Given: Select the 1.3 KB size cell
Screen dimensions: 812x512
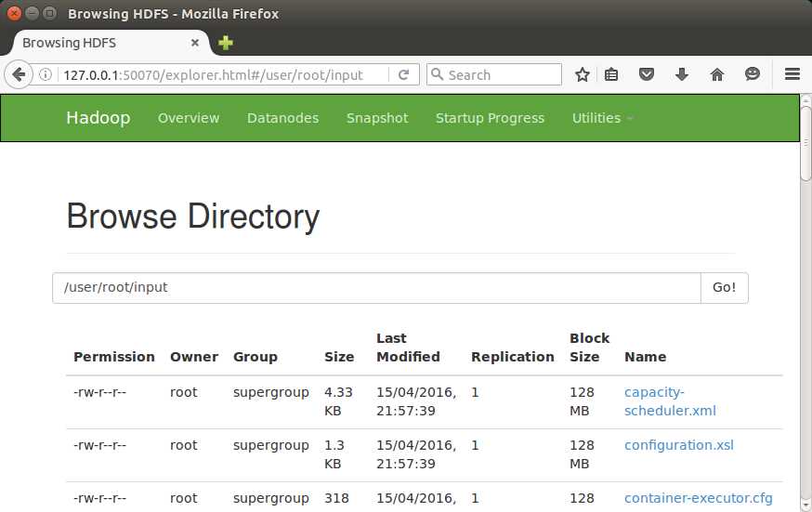Looking at the screenshot, I should click(x=334, y=454).
